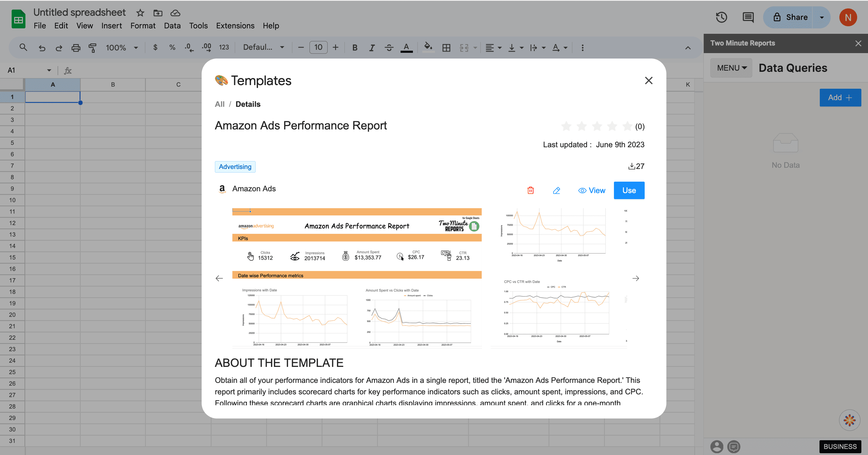Click the borders grid icon in toolbar
This screenshot has width=868, height=455.
point(446,48)
